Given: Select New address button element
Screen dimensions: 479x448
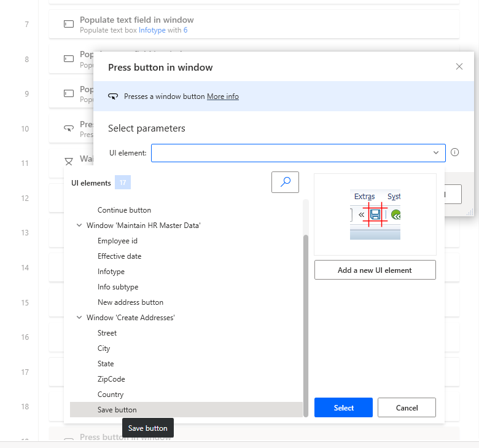Looking at the screenshot, I should [130, 302].
